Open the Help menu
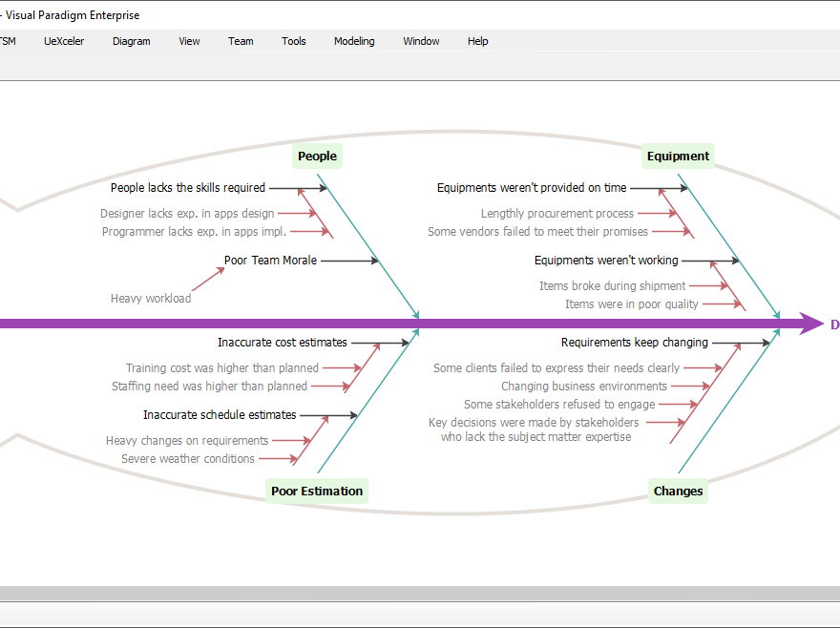The image size is (840, 628). 477,41
